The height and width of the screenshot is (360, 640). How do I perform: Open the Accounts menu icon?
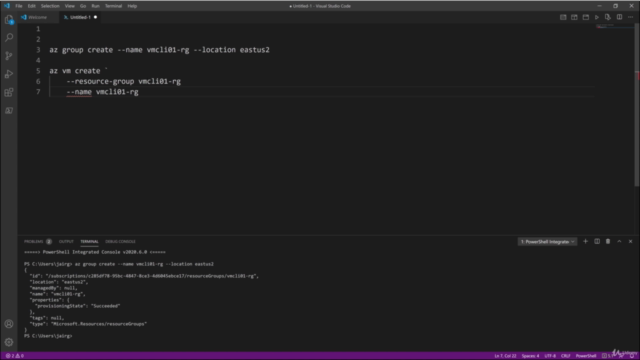pos(9,324)
